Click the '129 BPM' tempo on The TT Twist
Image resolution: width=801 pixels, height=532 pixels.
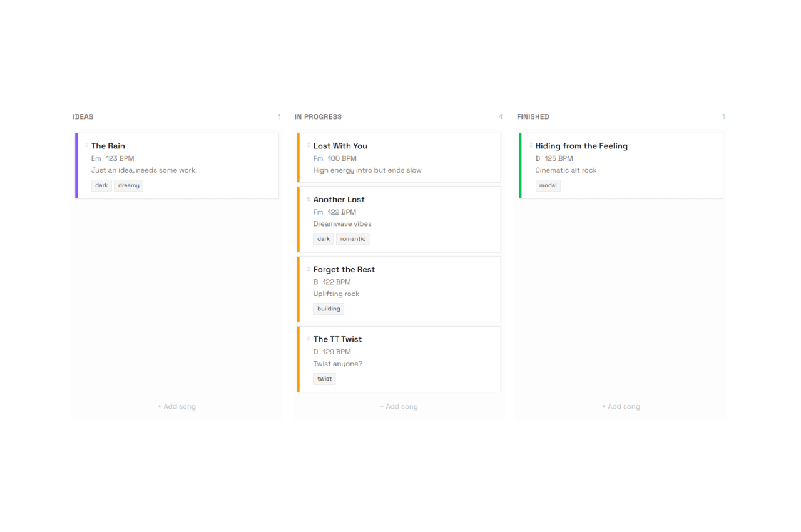337,352
